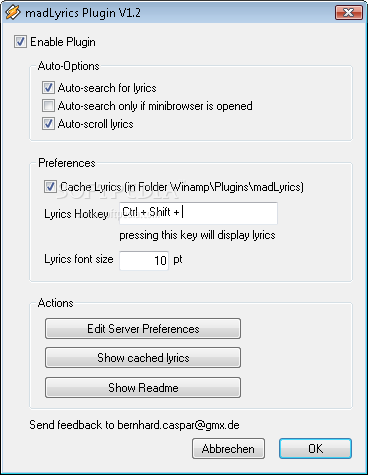The width and height of the screenshot is (368, 475).
Task: Click the madLyrics Plugin V1.2 title bar text
Action: (x=83, y=13)
